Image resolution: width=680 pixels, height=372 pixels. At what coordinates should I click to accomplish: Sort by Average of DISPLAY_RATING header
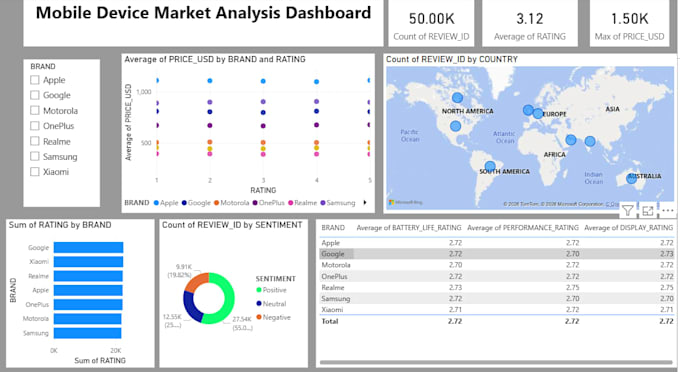[629, 228]
